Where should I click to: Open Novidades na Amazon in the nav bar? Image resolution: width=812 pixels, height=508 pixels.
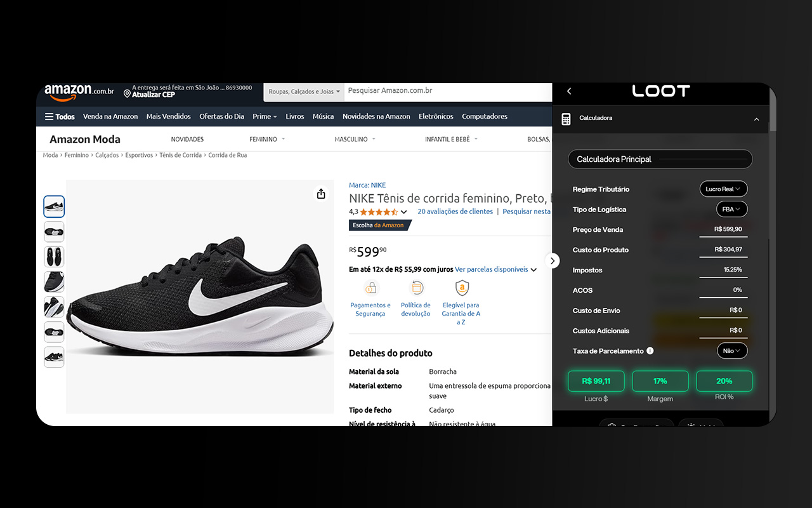coord(376,116)
